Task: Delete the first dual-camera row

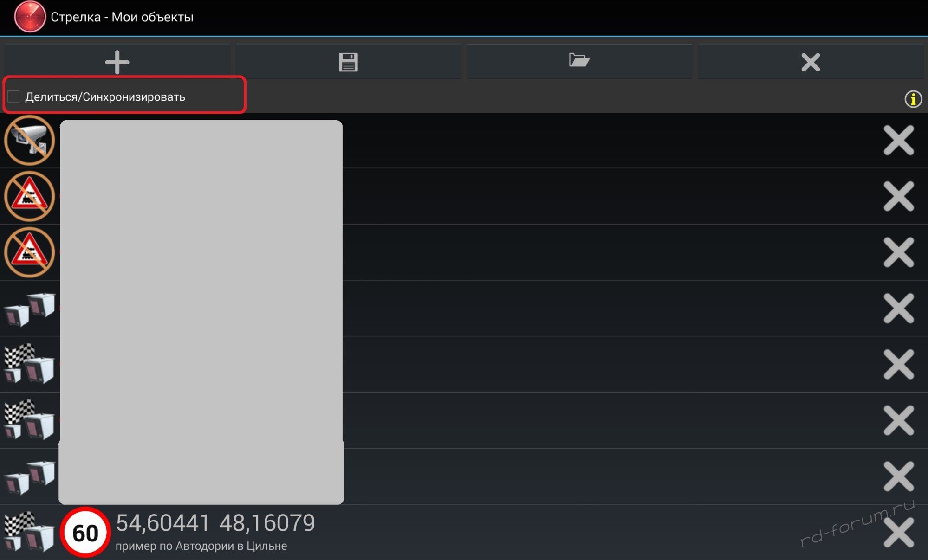Action: (898, 309)
